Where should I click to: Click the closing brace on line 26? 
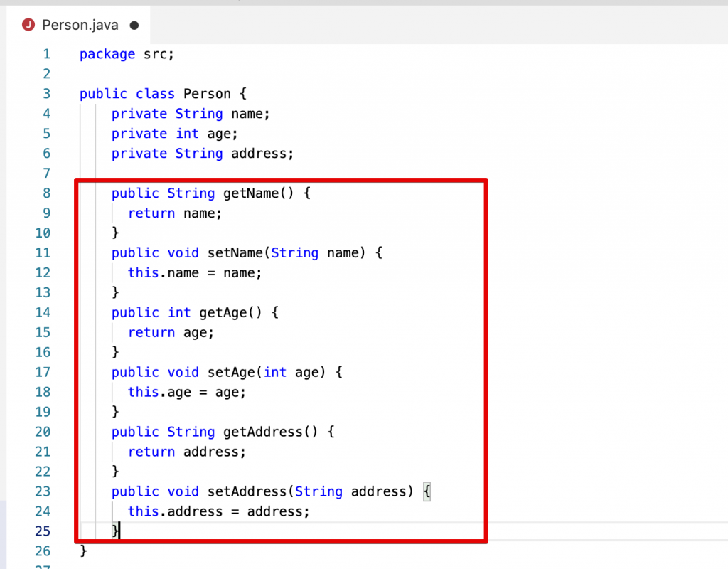click(x=84, y=551)
